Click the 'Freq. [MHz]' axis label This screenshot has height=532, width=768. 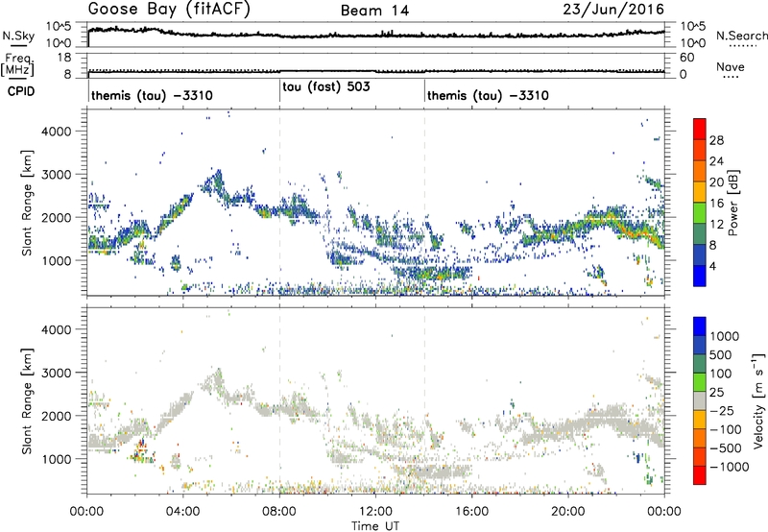[x=18, y=64]
